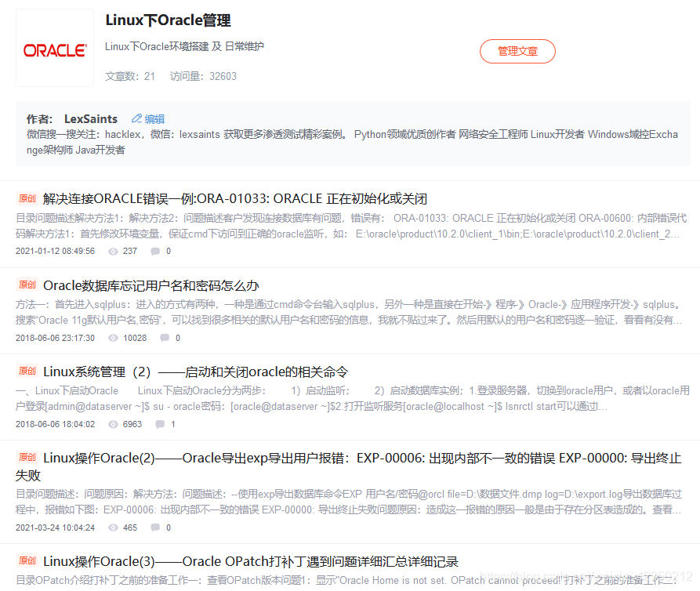The image size is (700, 591).
Task: Click the 编辑 link next to the author
Action: [154, 119]
